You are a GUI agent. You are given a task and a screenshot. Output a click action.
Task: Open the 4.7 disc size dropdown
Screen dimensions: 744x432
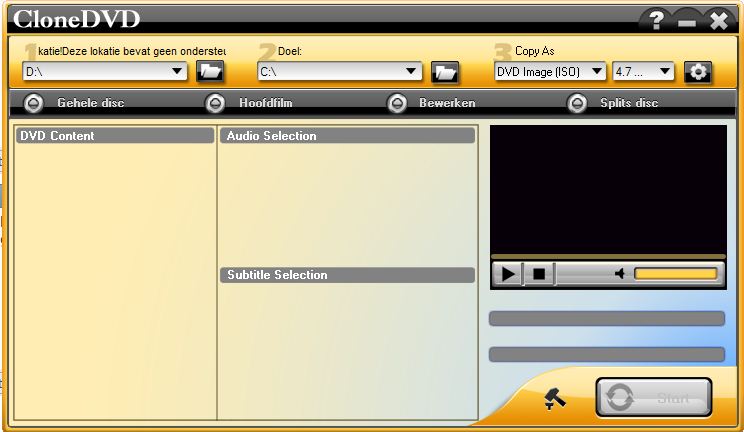coord(665,71)
